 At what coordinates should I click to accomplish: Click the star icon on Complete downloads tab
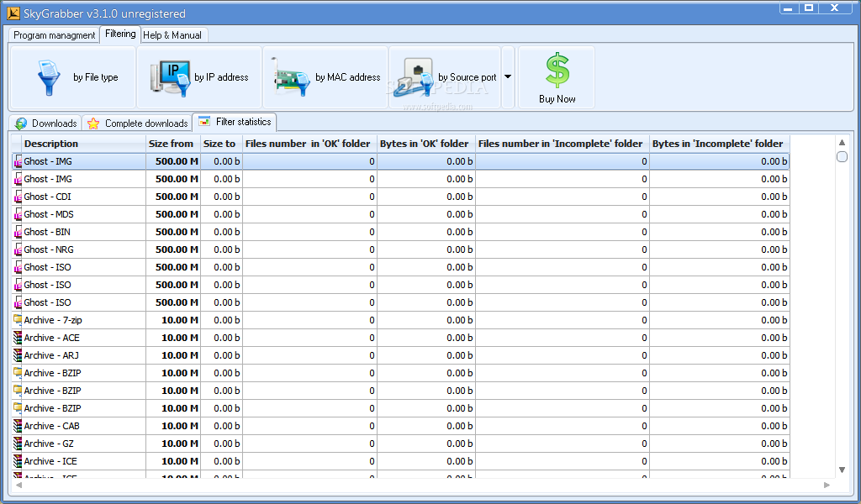(93, 123)
